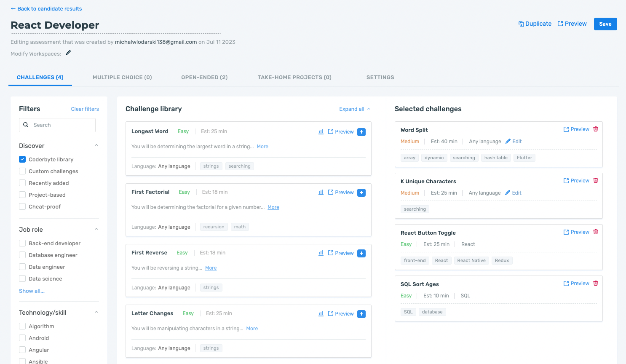This screenshot has width=626, height=364.
Task: Show all job roles
Action: [32, 291]
